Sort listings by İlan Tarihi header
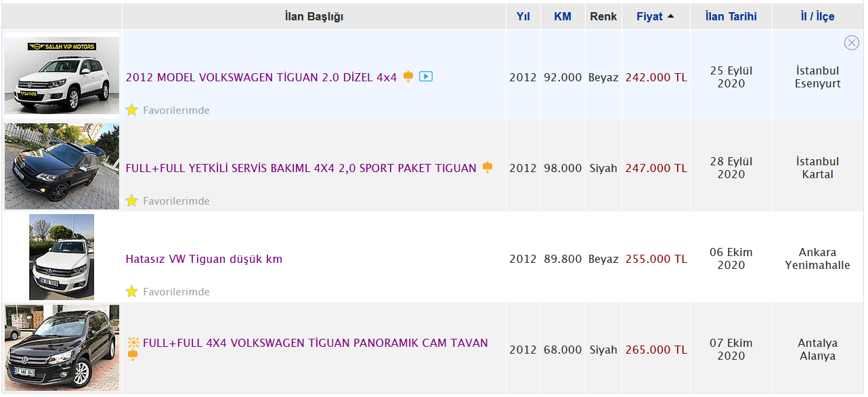 [731, 16]
